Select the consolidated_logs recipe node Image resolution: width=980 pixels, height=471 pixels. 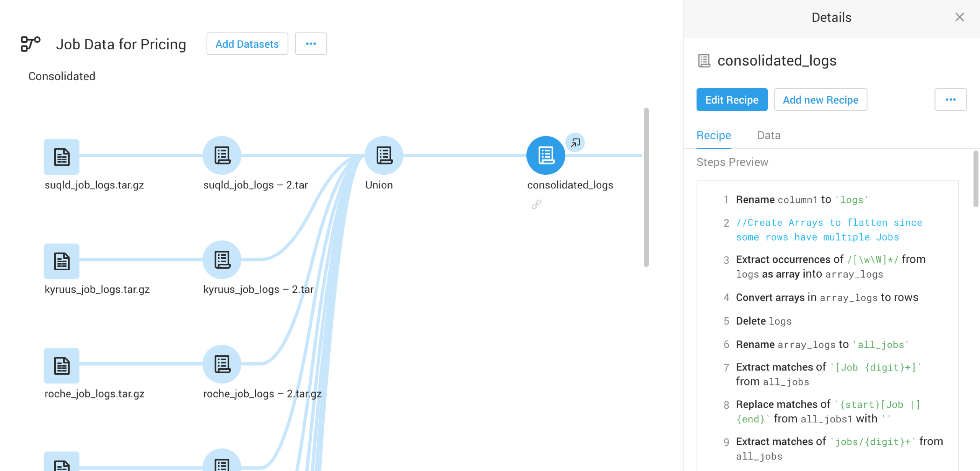545,156
